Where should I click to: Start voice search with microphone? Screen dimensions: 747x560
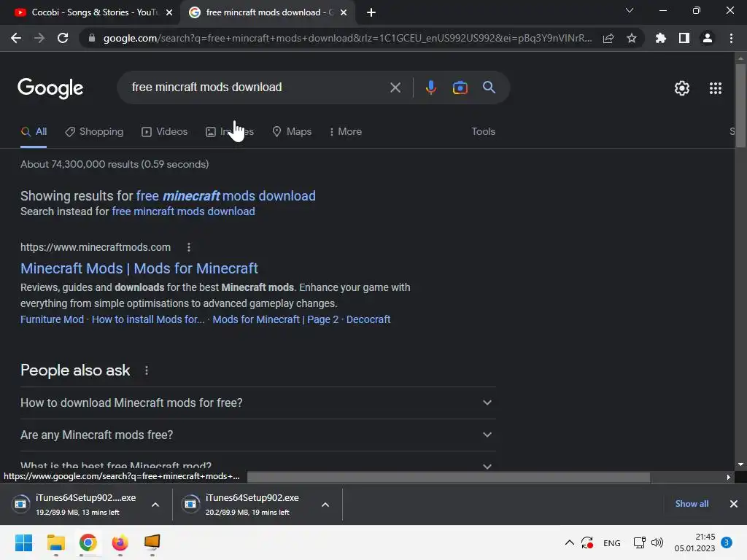click(430, 87)
